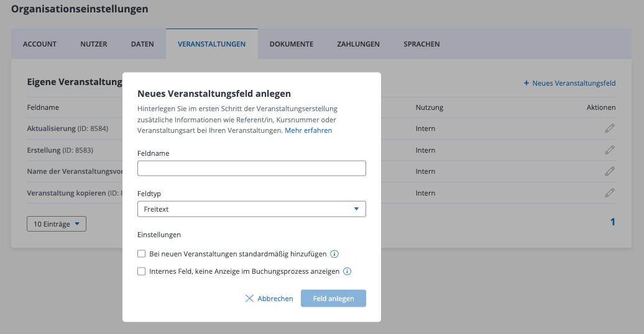
Task: Expand the 10 Einträge page size dropdown
Action: (57, 224)
